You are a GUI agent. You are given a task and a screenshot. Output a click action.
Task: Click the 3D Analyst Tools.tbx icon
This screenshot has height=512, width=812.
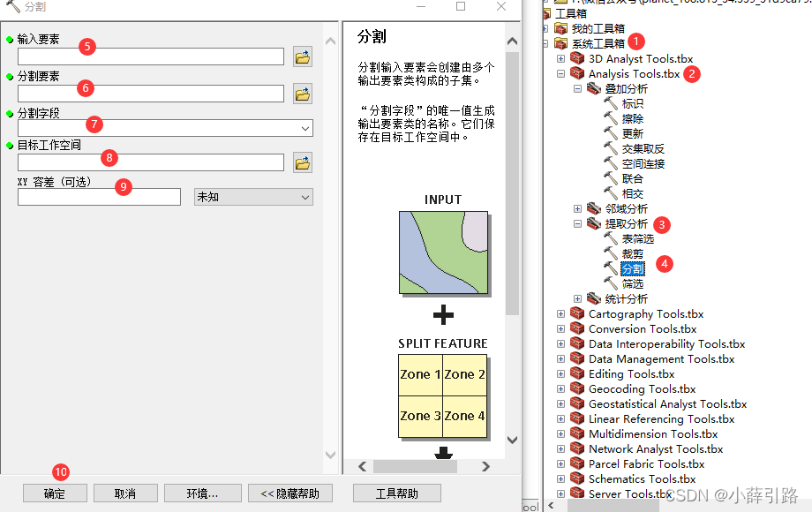pos(577,58)
